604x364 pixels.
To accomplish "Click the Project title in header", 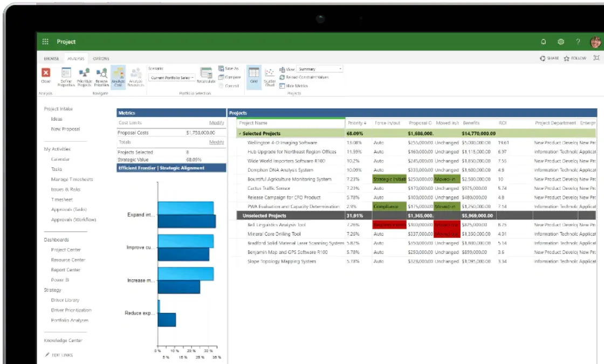I will (66, 42).
